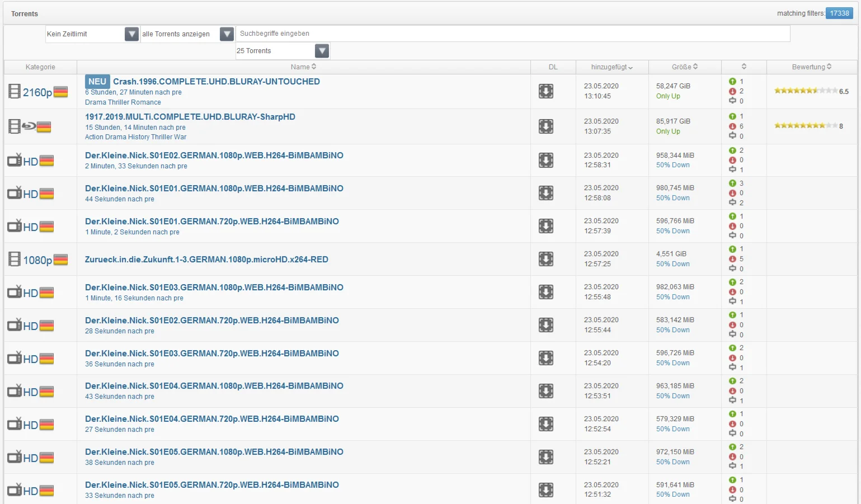
Task: Click the 2160p category icon
Action: click(38, 92)
